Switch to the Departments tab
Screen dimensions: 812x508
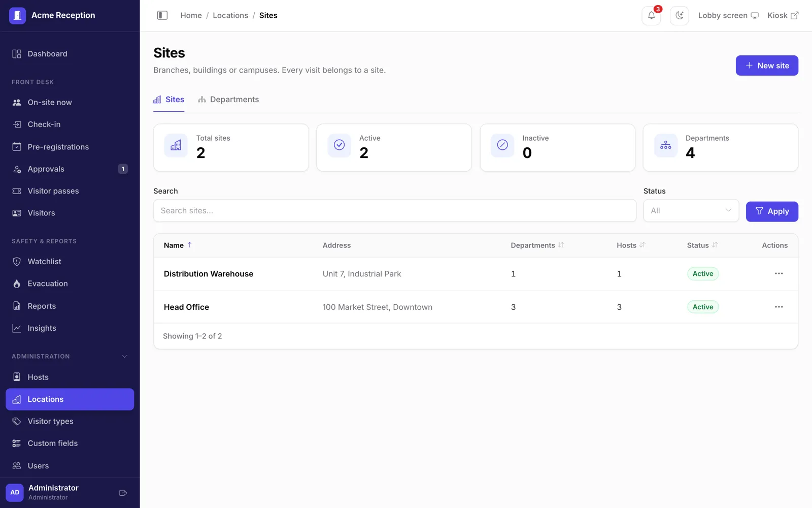(x=228, y=100)
